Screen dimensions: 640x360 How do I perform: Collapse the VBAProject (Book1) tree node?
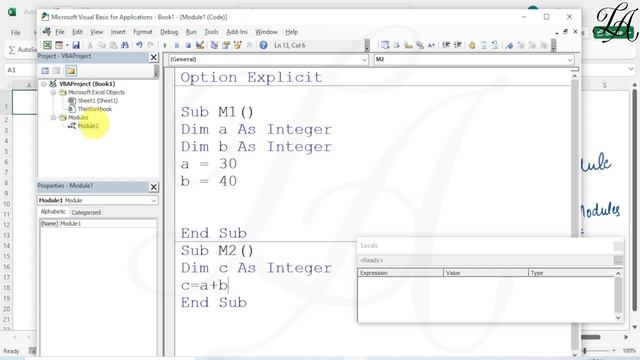(44, 84)
